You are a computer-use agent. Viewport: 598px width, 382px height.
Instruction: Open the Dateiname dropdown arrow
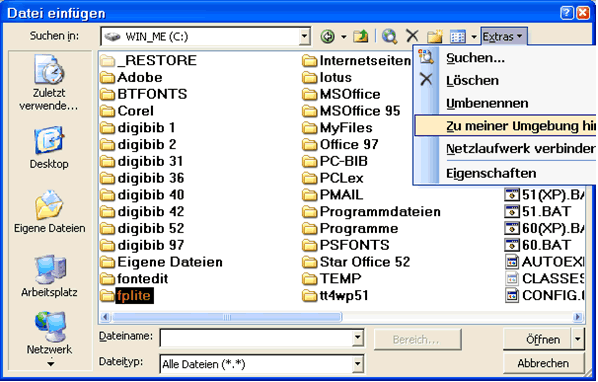[x=357, y=338]
